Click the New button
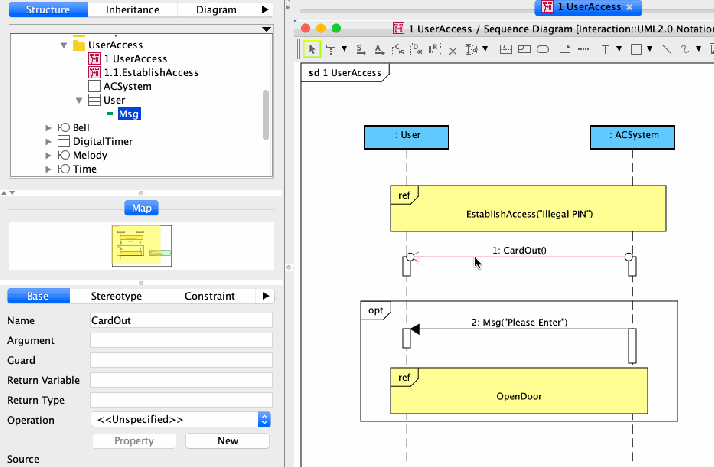 (227, 441)
